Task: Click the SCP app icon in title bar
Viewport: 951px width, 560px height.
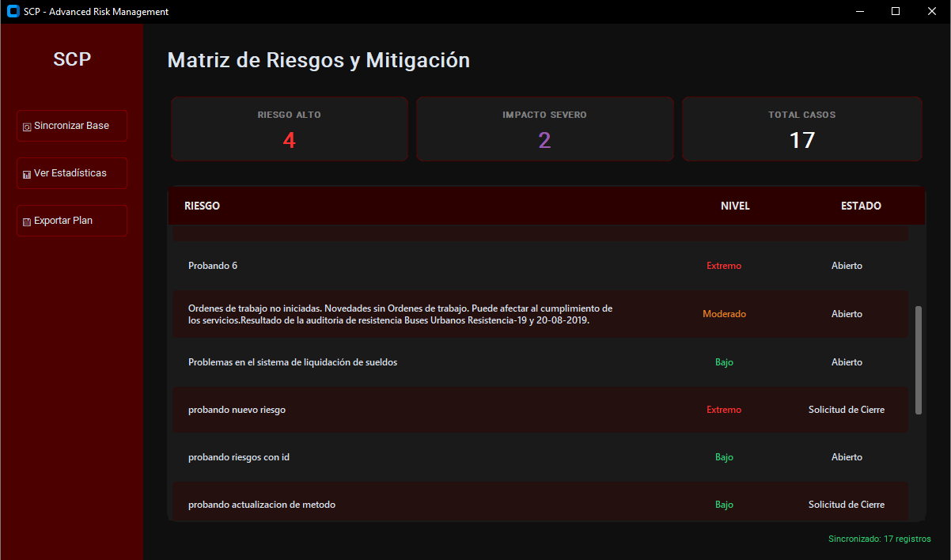Action: (13, 12)
